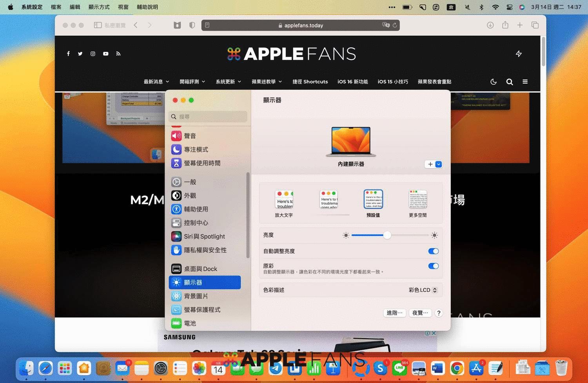This screenshot has width=588, height=383.
Task: Expand the chevron next to the + button
Action: point(439,164)
